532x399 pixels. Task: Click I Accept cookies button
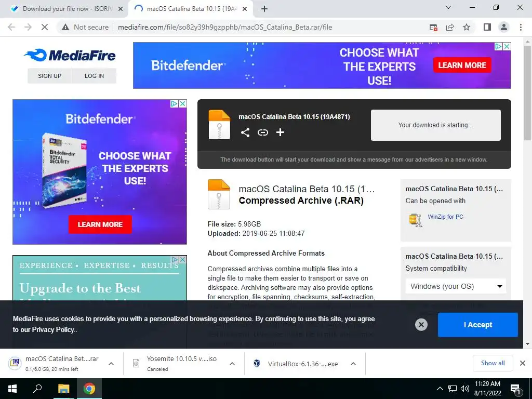(478, 325)
